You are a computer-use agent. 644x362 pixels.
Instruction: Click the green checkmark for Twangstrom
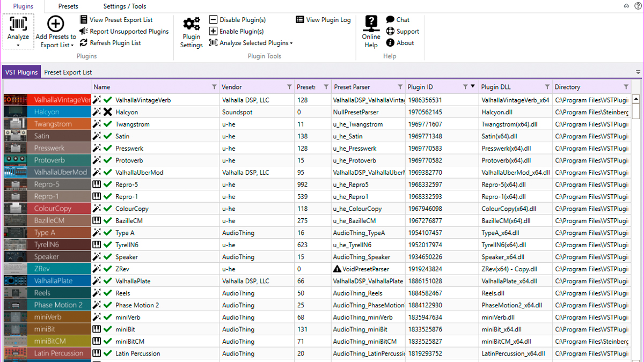pos(108,124)
